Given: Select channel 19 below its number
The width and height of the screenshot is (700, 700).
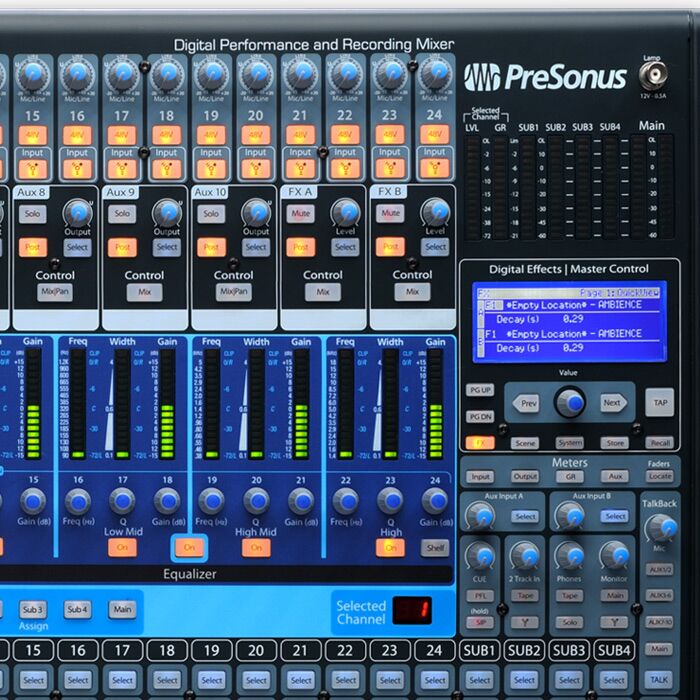Looking at the screenshot, I should (x=212, y=680).
